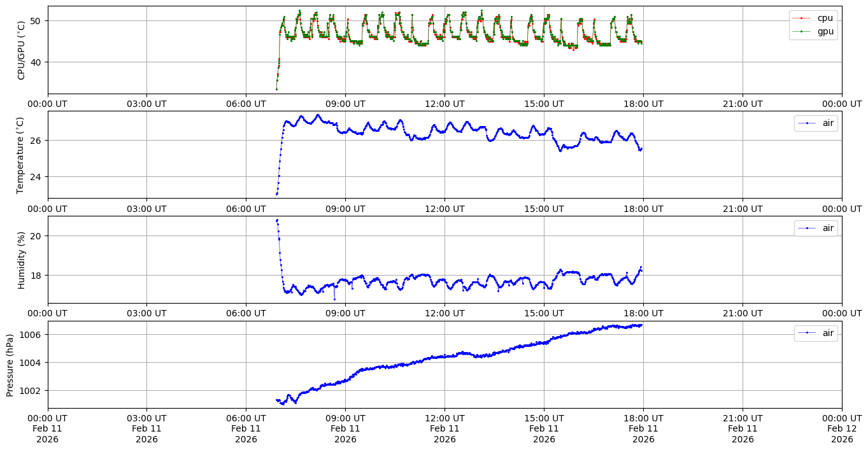Click the red cpu legend line marker
The height and width of the screenshot is (450, 868).
(x=801, y=18)
